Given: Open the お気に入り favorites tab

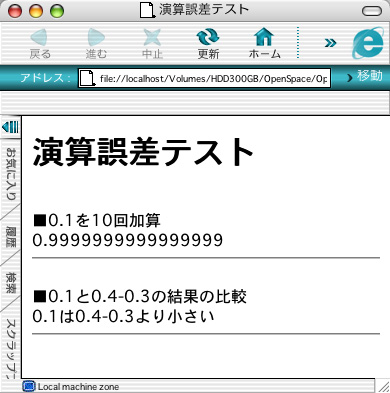Looking at the screenshot, I should point(12,173).
